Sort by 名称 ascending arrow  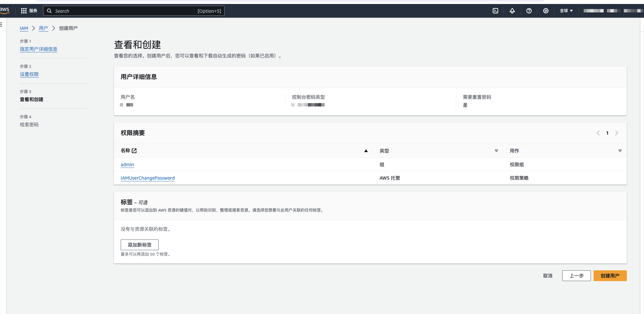pyautogui.click(x=366, y=151)
